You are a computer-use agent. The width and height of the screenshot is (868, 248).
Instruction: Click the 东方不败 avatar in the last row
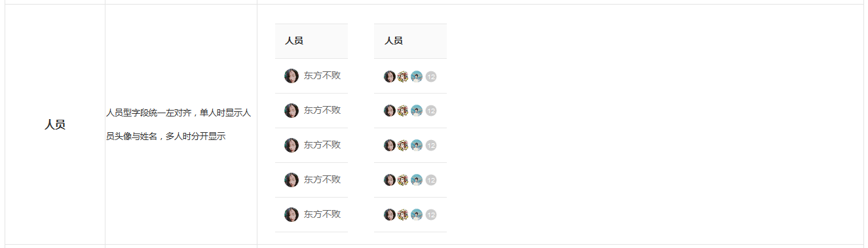coord(292,215)
